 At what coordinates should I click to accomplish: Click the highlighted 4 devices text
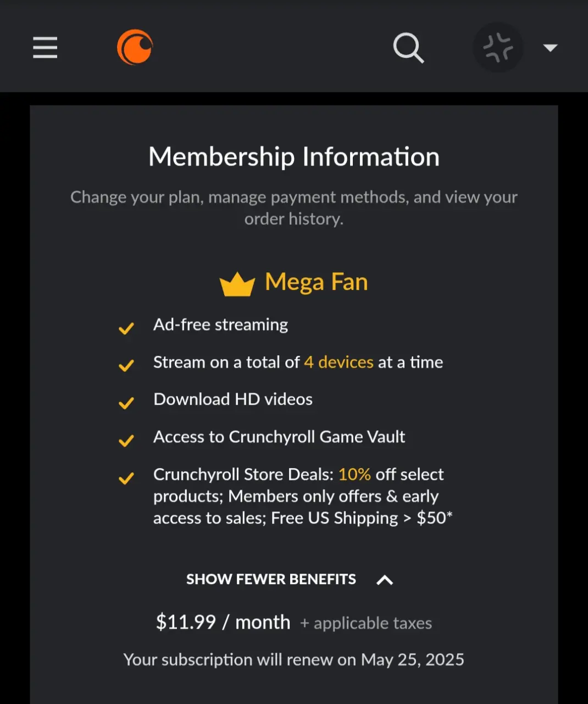click(339, 362)
